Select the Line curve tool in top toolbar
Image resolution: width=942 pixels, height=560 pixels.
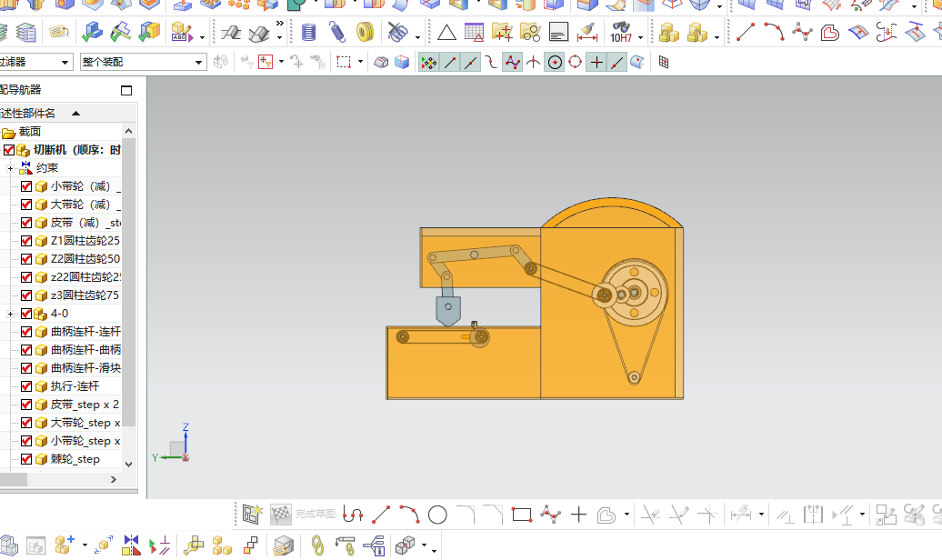[746, 32]
